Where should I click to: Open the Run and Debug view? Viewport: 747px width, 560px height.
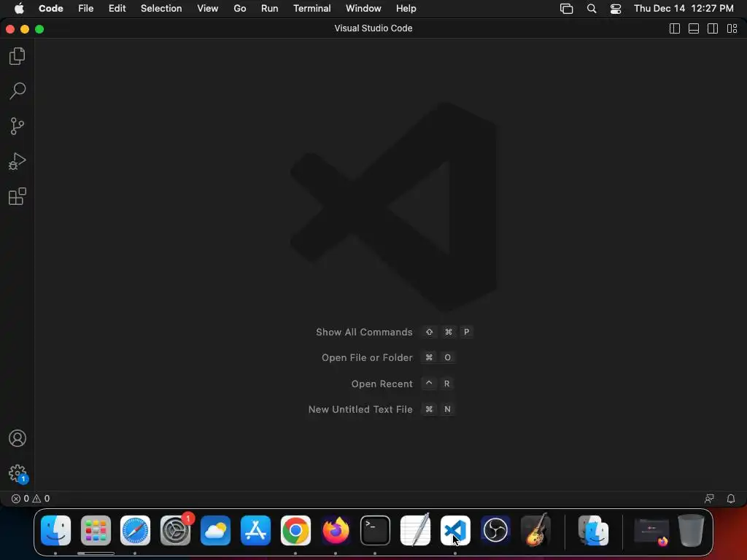(18, 161)
